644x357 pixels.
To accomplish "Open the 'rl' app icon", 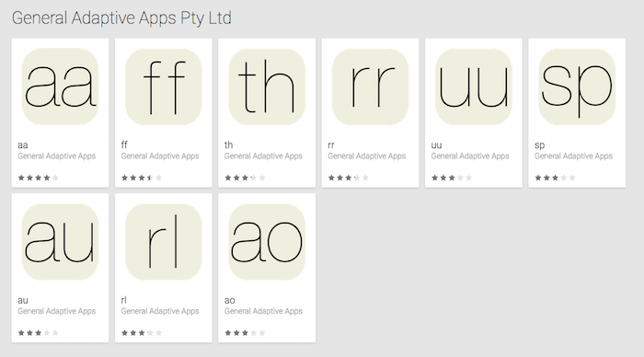I will 164,242.
